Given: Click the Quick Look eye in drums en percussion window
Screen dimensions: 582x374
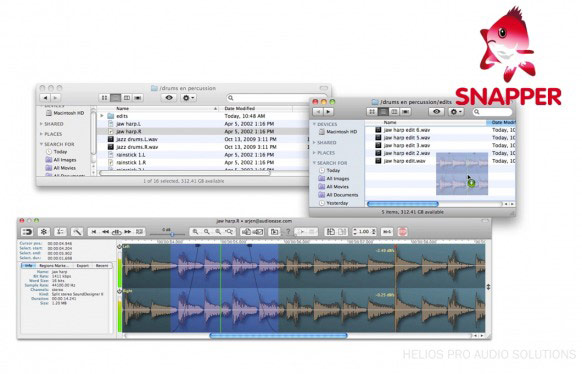Looking at the screenshot, I should (x=169, y=98).
